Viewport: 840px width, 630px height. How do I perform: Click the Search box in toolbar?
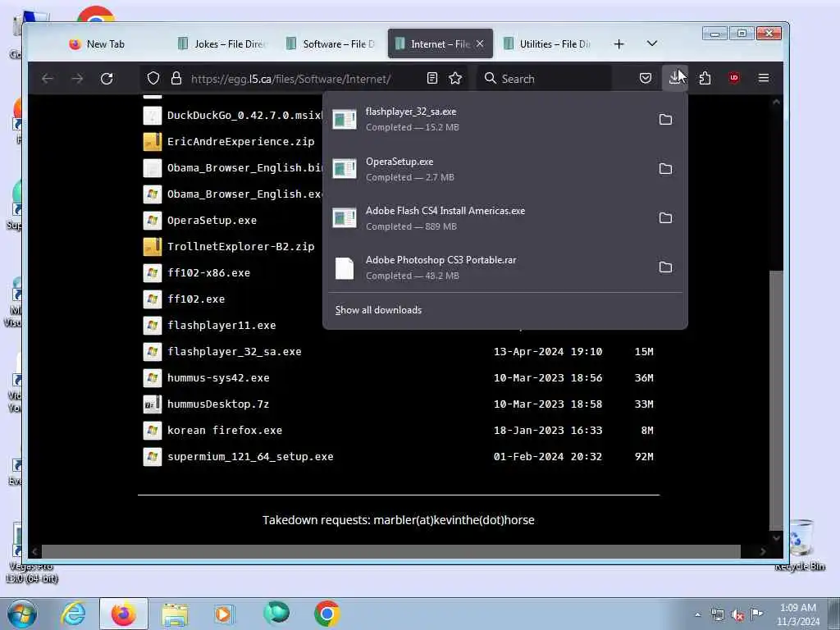coord(544,79)
